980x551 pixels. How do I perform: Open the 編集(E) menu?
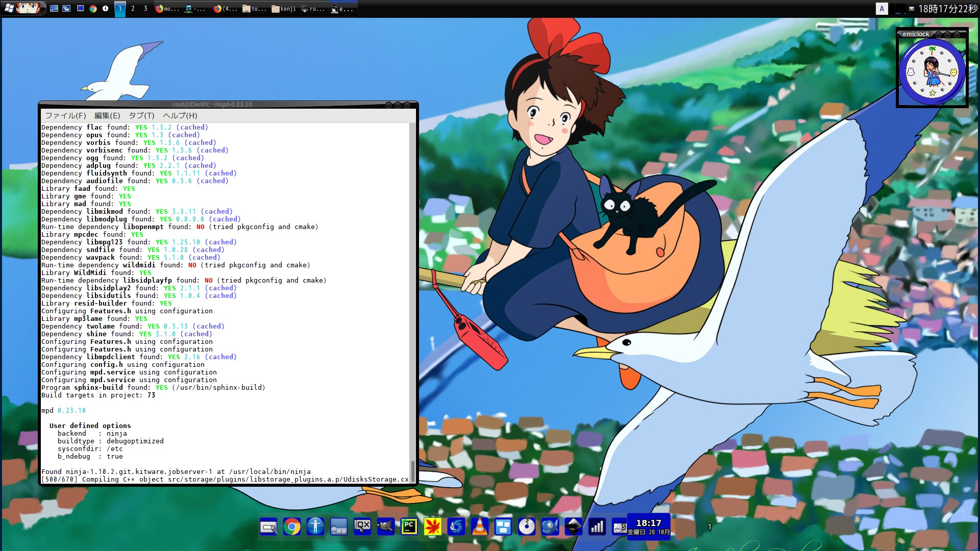(x=107, y=116)
